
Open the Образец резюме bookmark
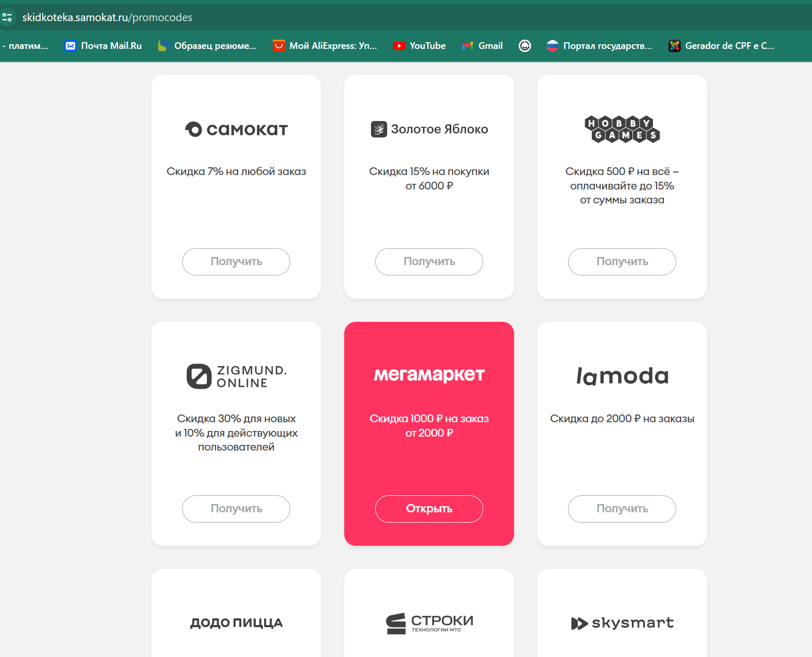coord(207,46)
